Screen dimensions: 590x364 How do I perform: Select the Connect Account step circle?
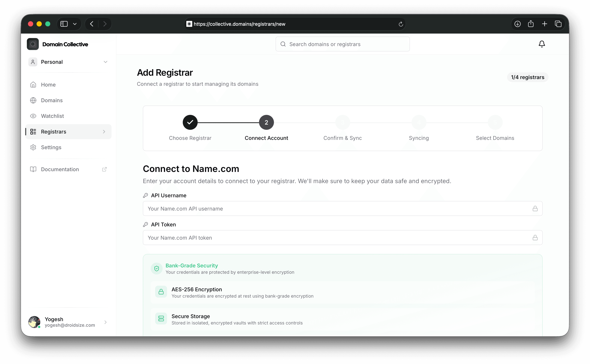click(266, 122)
